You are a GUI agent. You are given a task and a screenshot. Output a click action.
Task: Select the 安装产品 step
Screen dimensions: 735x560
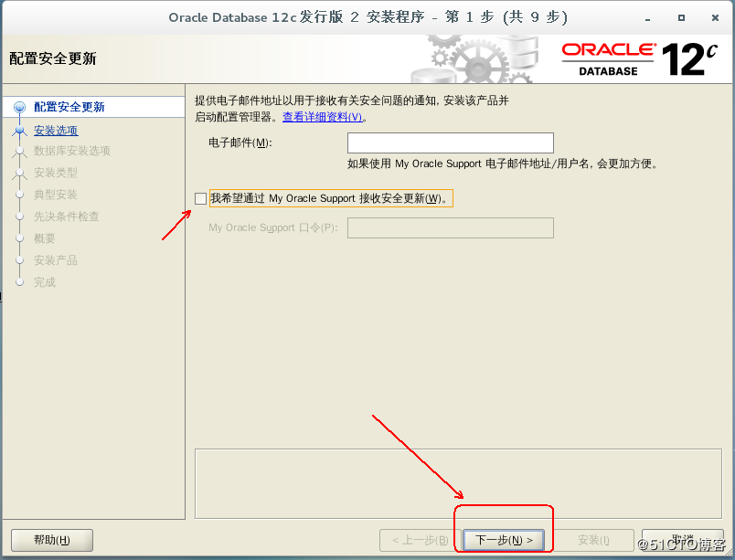(56, 260)
